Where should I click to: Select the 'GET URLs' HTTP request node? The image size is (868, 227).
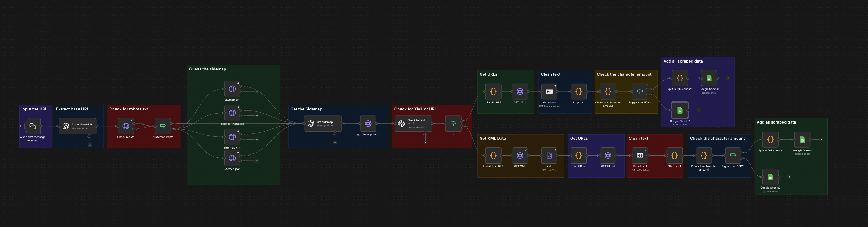[520, 92]
